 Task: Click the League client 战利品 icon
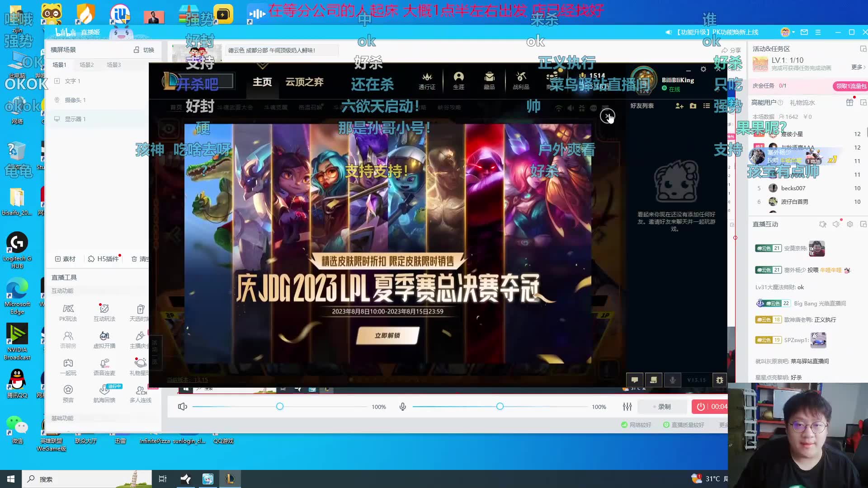(x=521, y=81)
